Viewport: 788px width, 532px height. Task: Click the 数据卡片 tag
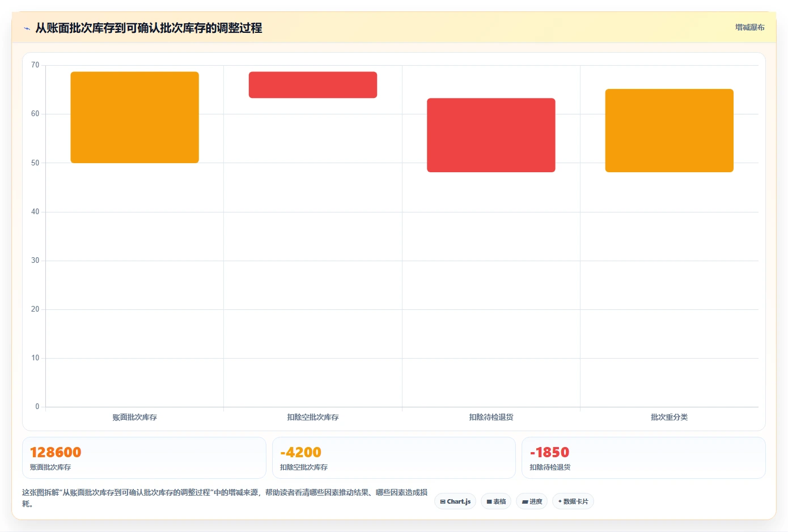coord(573,501)
